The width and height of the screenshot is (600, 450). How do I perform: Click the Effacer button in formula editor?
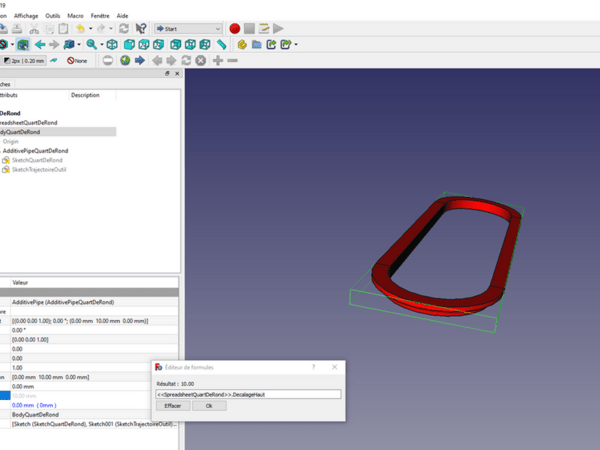(x=172, y=406)
